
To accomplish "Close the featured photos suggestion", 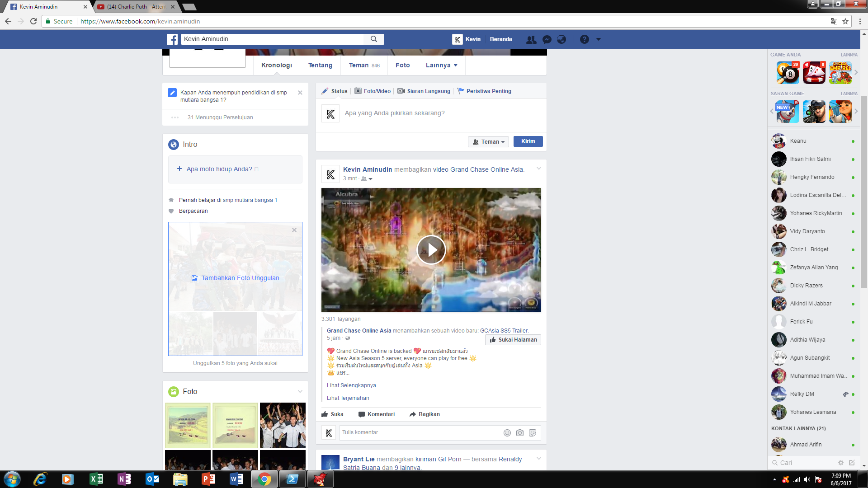I will coord(294,230).
